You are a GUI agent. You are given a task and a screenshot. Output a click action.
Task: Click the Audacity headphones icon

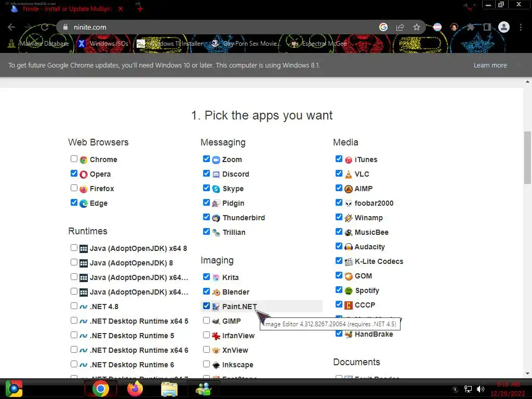click(x=349, y=247)
